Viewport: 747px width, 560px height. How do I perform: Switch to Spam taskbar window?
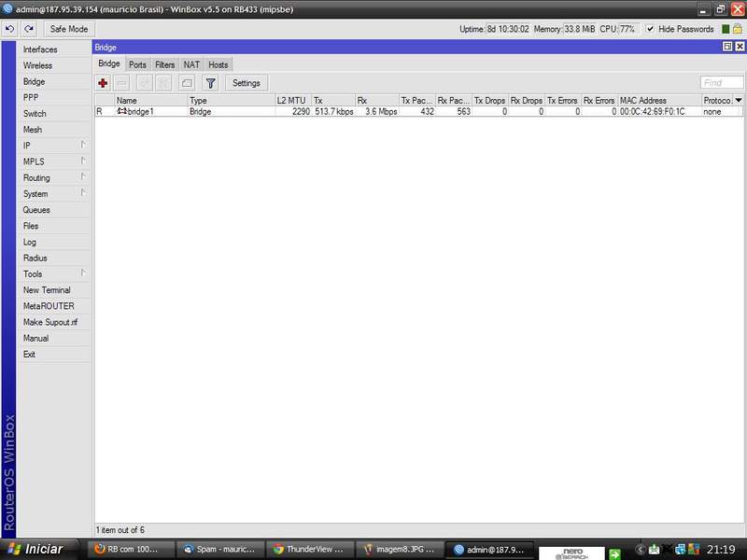[219, 550]
